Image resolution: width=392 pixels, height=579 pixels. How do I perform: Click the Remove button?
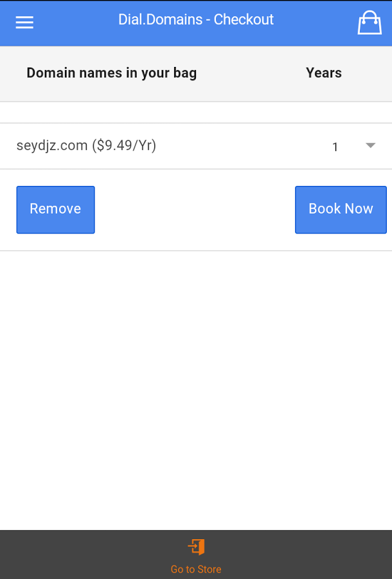pyautogui.click(x=55, y=210)
